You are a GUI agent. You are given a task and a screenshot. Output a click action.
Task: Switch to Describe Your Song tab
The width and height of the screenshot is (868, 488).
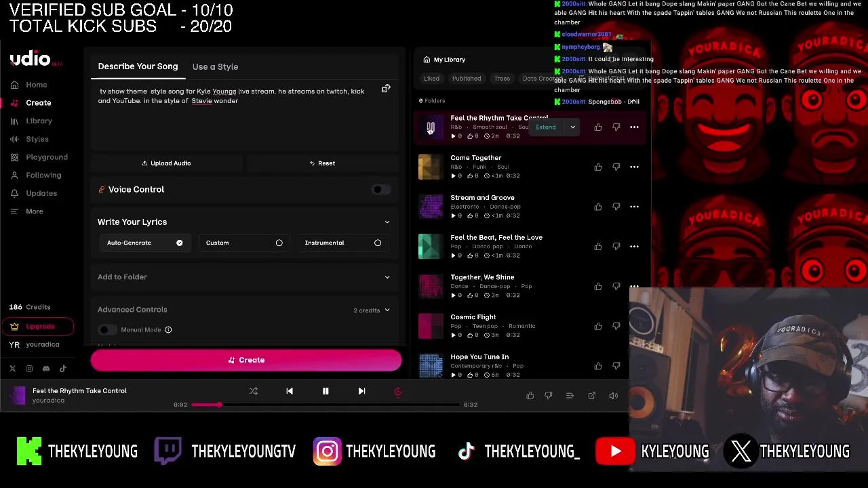click(138, 66)
